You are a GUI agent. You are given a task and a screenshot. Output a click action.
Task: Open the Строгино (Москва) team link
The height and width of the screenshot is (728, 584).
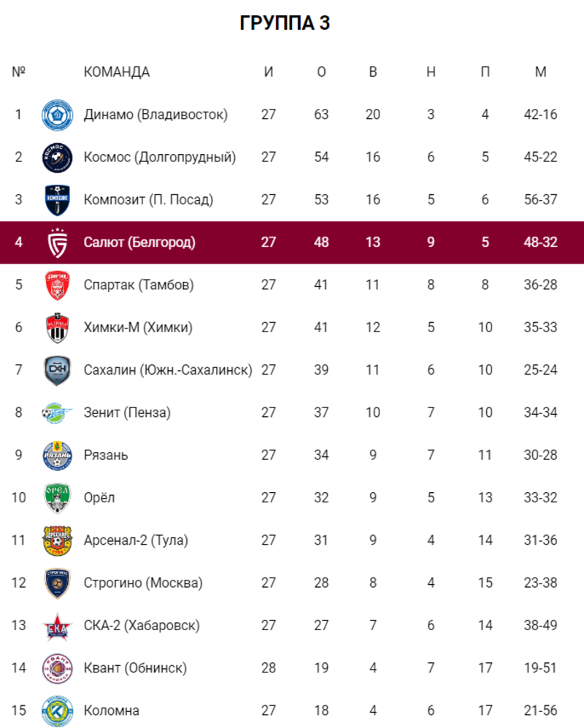pos(143,583)
